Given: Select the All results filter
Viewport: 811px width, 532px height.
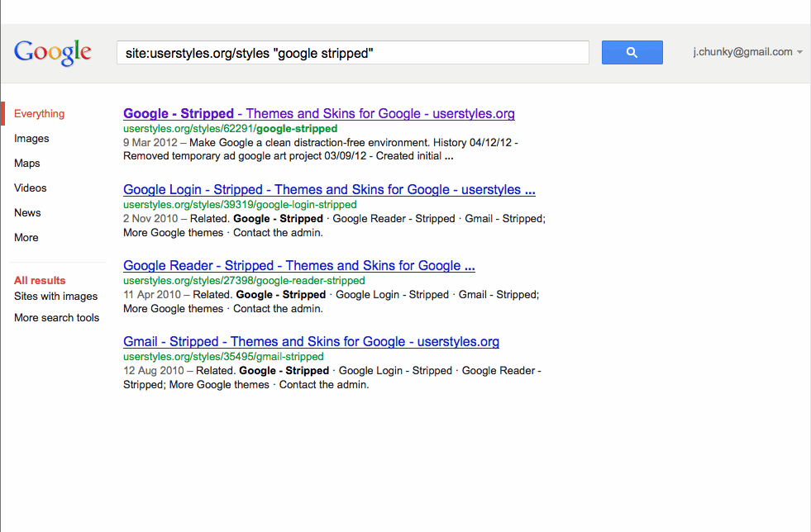Looking at the screenshot, I should pos(40,280).
